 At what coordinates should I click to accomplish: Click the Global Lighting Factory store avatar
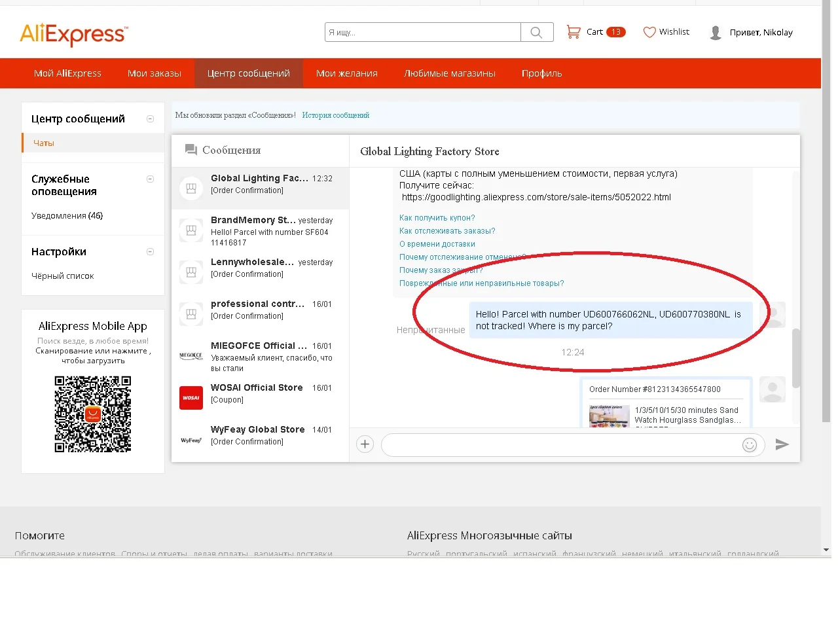coord(191,188)
